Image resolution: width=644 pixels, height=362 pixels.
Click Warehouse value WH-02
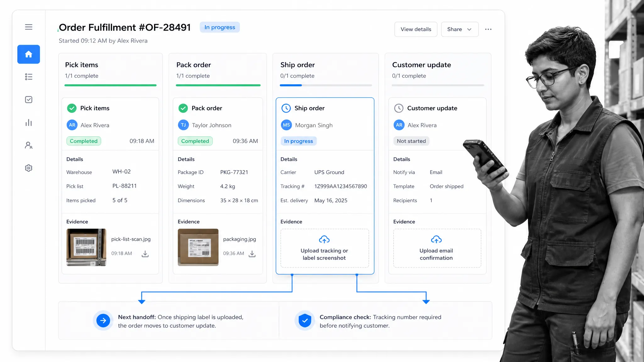coord(121,172)
